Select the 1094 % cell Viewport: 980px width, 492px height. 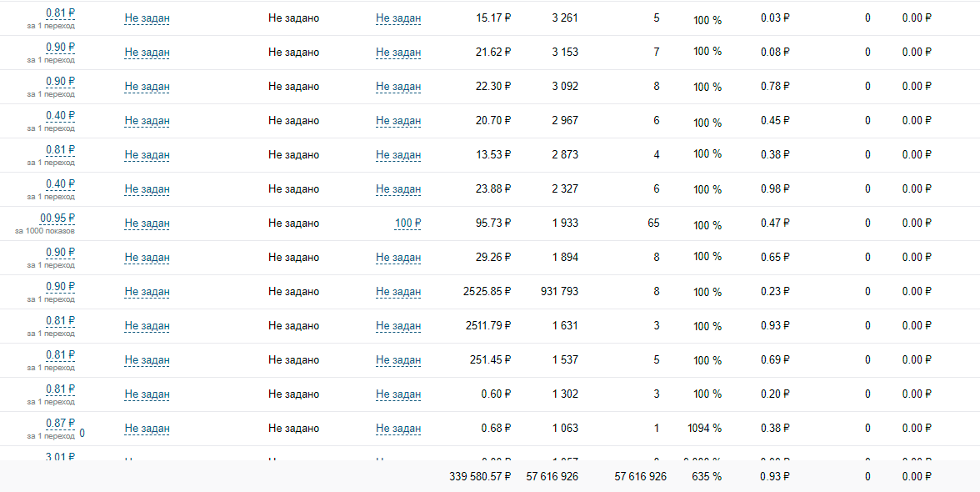pyautogui.click(x=704, y=428)
